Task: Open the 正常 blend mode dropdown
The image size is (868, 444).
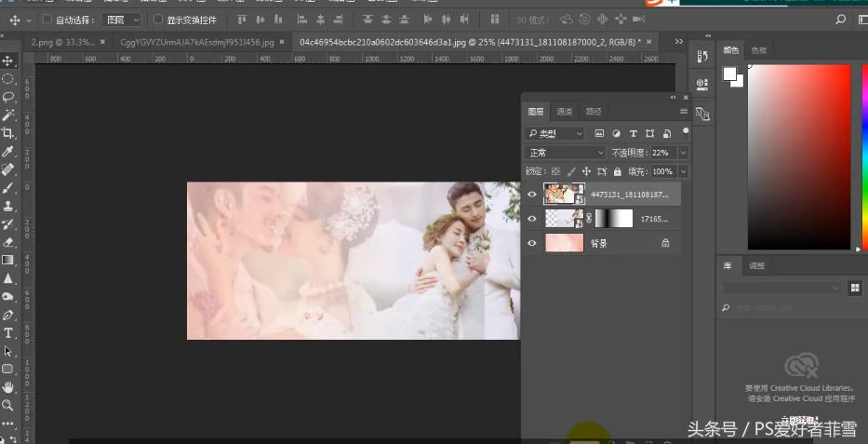Action: click(x=566, y=153)
